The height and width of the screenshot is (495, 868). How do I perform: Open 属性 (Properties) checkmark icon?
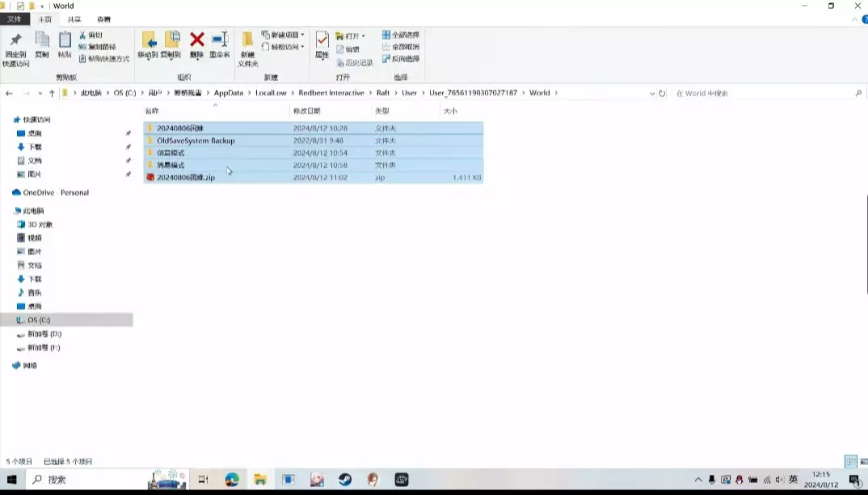tap(322, 44)
